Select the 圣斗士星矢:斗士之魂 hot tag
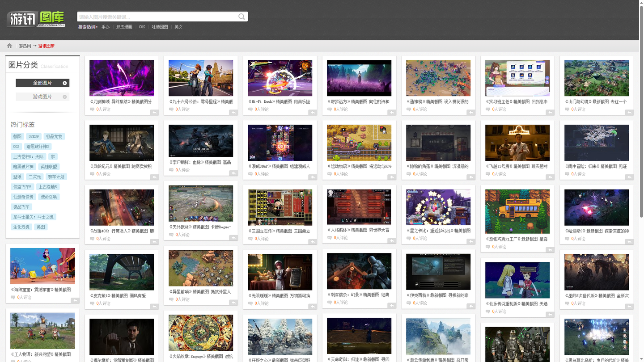 pos(33,217)
